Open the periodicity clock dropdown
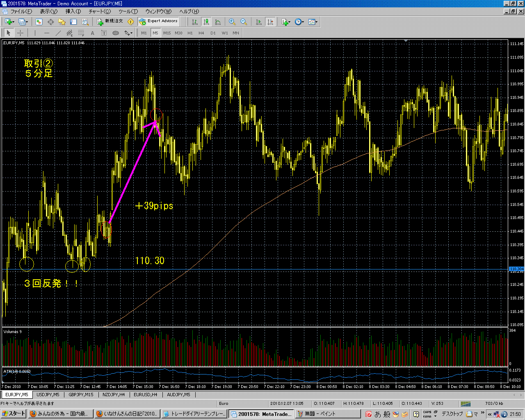This screenshot has width=525, height=420. (x=299, y=22)
